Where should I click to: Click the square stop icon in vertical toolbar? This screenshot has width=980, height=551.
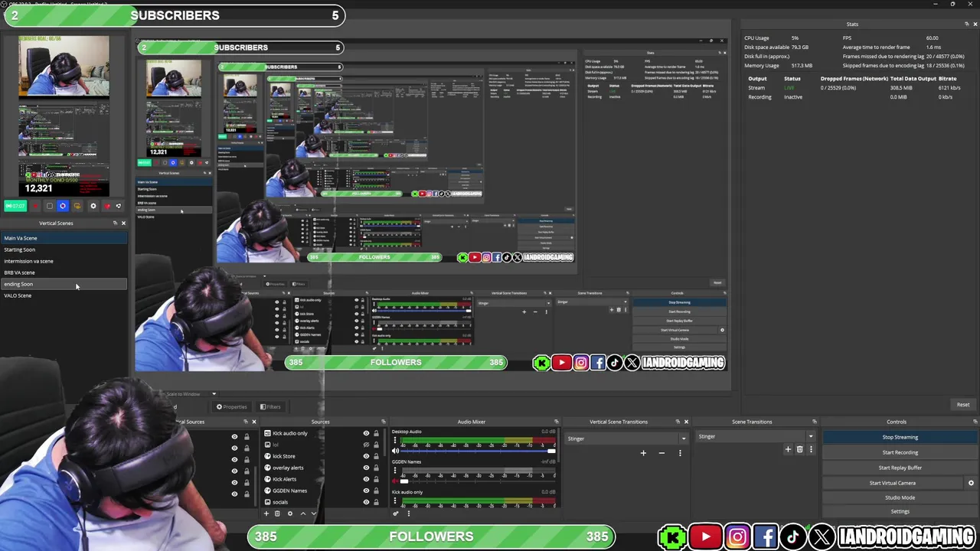tap(50, 206)
